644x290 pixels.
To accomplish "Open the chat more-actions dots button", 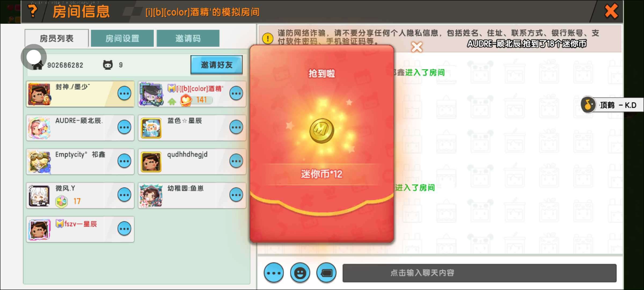I will (273, 273).
